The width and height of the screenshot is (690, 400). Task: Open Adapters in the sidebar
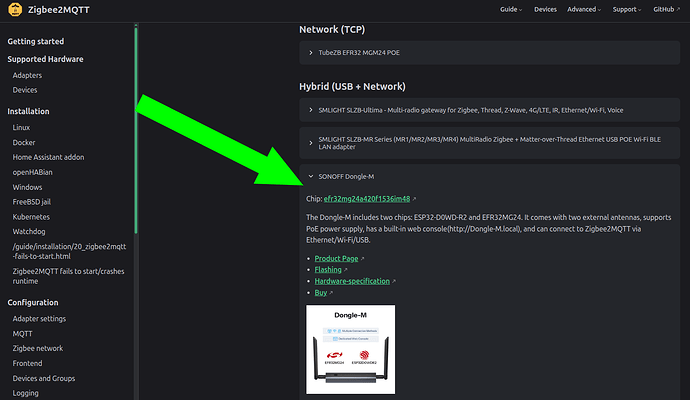pyautogui.click(x=27, y=75)
